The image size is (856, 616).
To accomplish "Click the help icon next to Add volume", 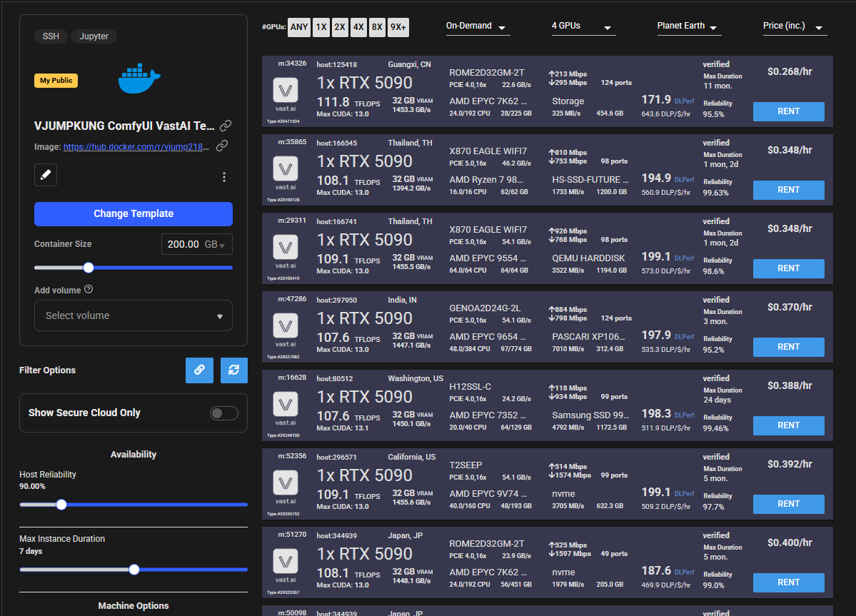I will tap(89, 290).
